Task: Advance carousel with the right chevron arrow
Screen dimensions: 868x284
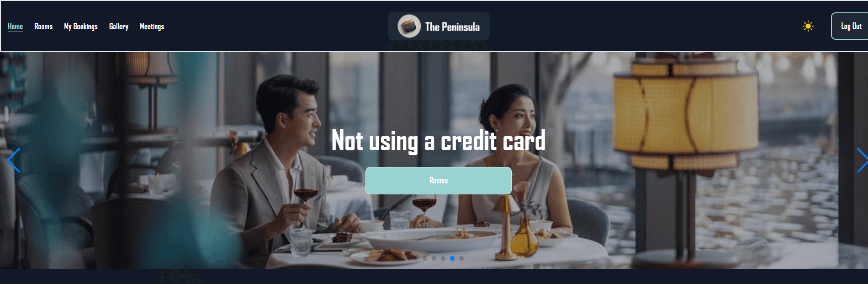Action: [x=862, y=160]
